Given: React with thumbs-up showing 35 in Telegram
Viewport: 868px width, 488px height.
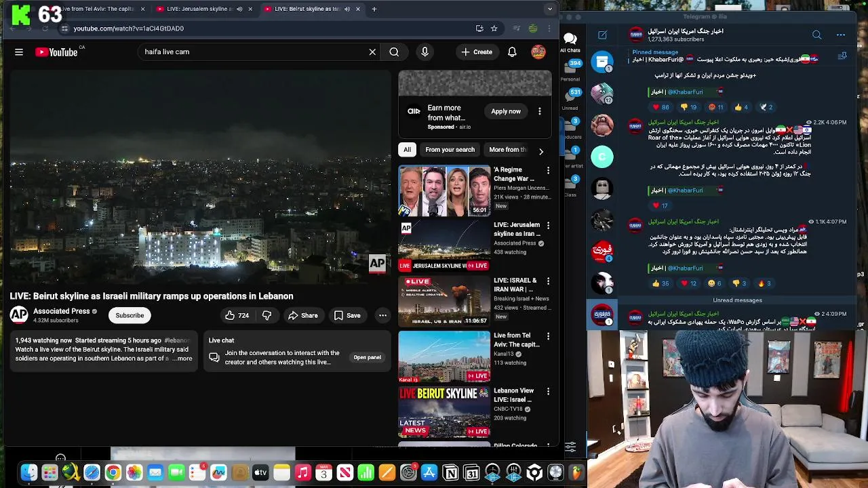Looking at the screenshot, I should pos(661,283).
